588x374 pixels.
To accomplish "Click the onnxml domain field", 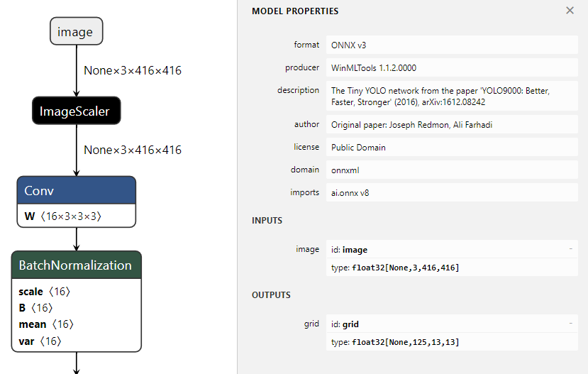I will click(452, 170).
